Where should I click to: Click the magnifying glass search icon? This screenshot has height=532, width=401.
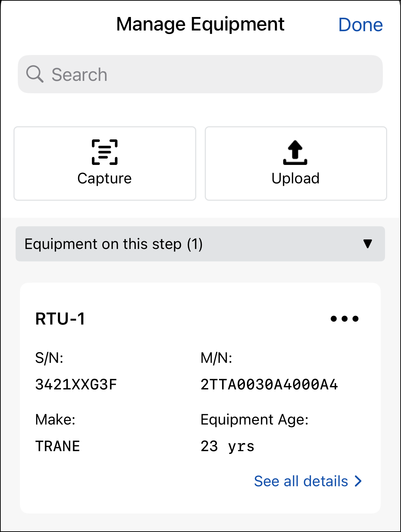tap(35, 74)
